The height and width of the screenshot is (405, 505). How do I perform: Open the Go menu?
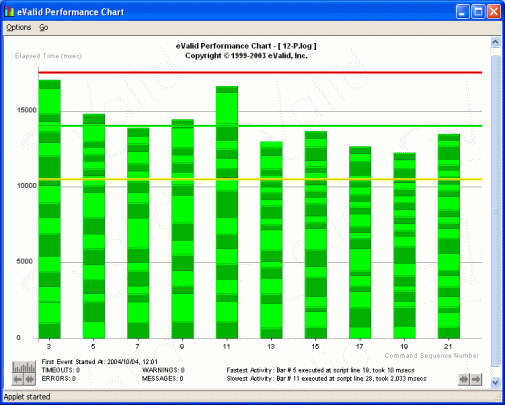pyautogui.click(x=44, y=27)
